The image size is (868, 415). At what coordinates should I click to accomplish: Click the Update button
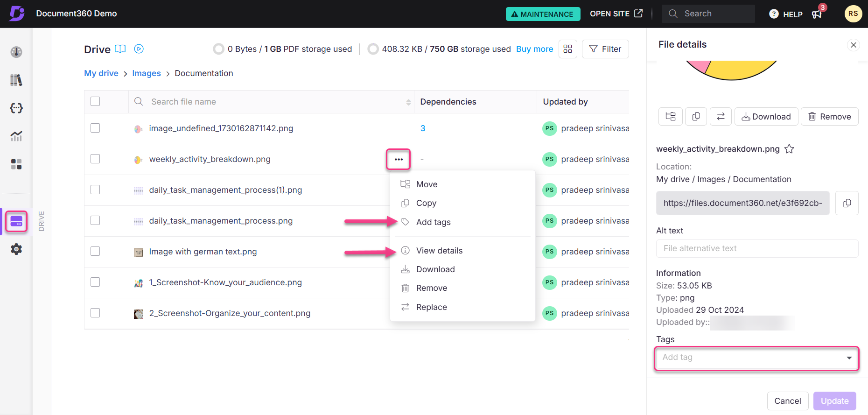click(x=835, y=401)
